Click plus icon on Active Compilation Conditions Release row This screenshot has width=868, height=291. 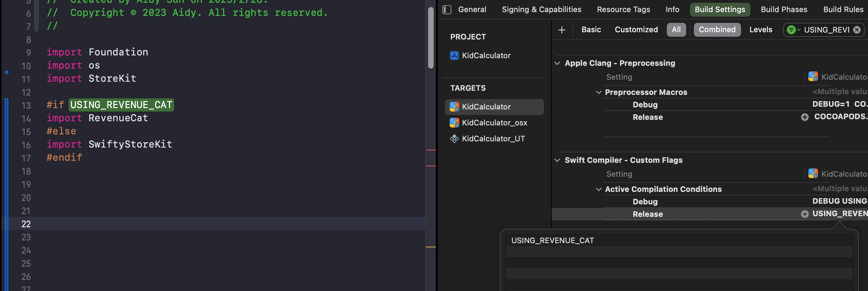tap(805, 214)
